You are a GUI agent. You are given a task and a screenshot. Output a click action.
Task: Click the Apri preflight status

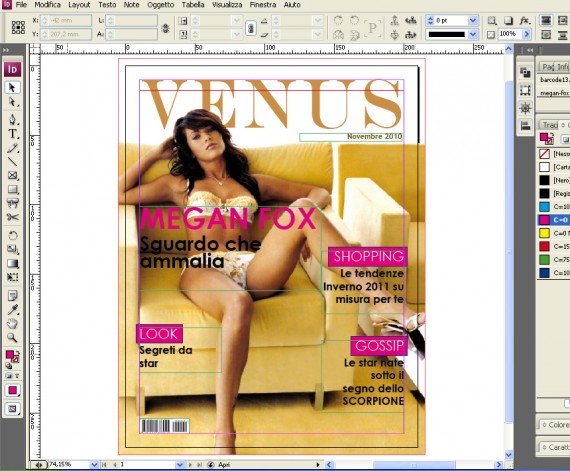[224, 464]
